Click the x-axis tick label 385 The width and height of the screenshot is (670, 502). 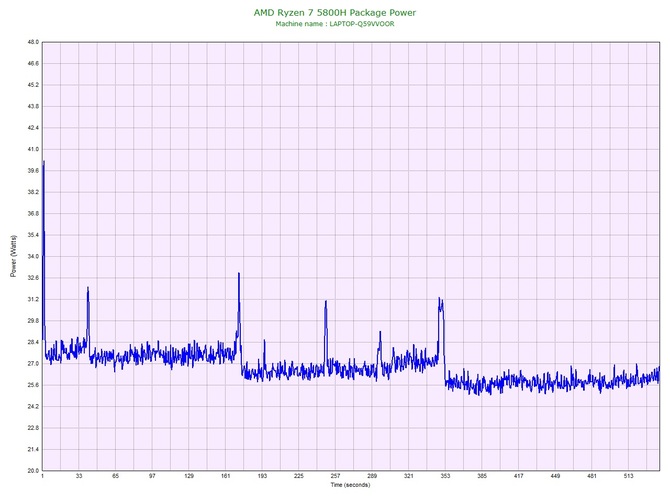click(x=482, y=476)
